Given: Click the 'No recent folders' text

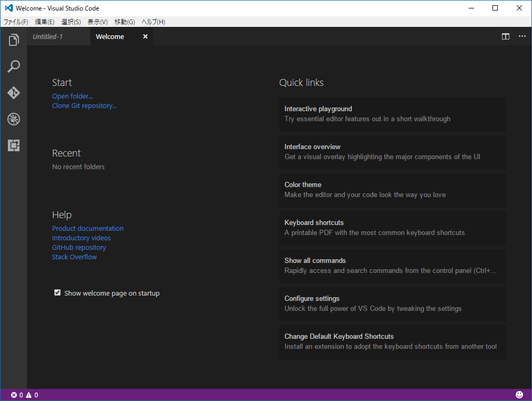Looking at the screenshot, I should [78, 167].
